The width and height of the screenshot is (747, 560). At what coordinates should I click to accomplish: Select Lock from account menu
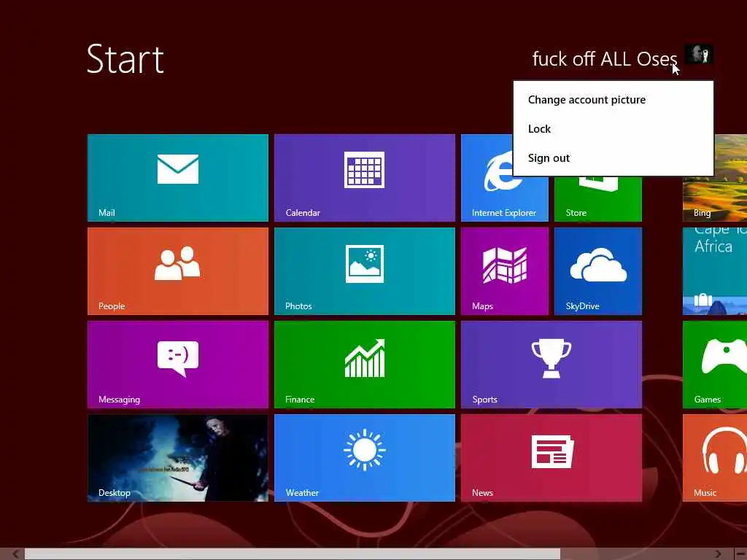coord(539,129)
